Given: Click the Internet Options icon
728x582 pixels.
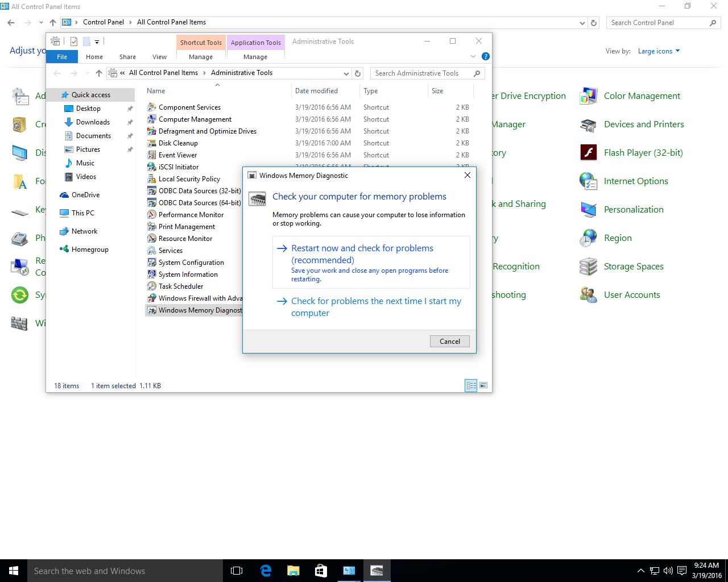Looking at the screenshot, I should tap(588, 181).
